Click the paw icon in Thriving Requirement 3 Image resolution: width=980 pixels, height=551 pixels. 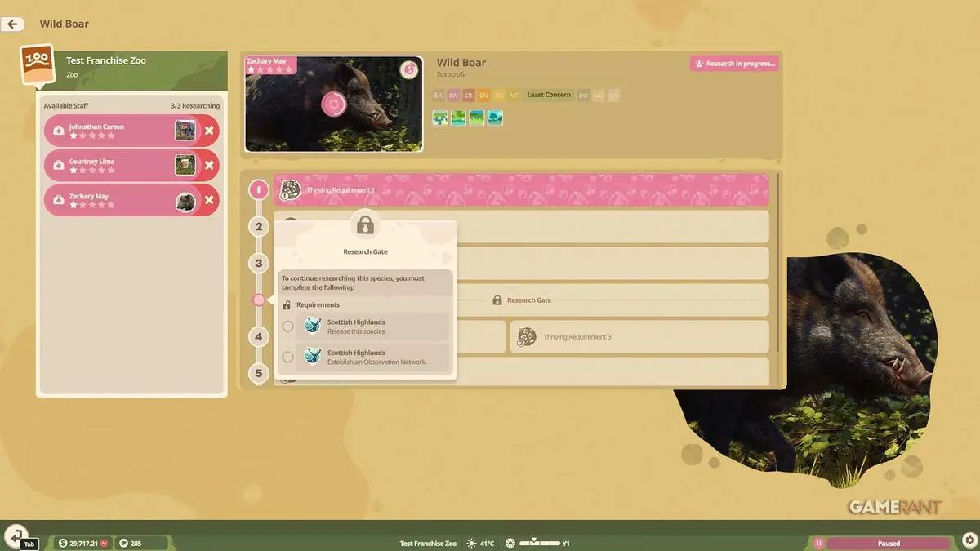(527, 336)
